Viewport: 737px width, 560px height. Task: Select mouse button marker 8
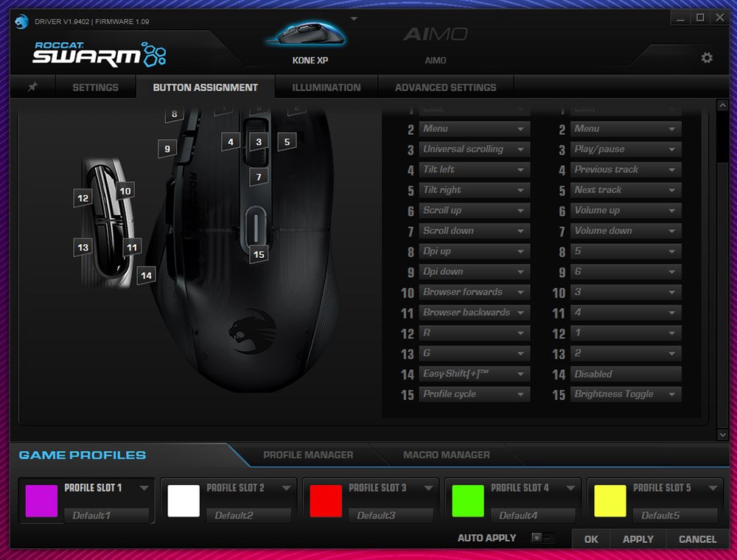174,114
